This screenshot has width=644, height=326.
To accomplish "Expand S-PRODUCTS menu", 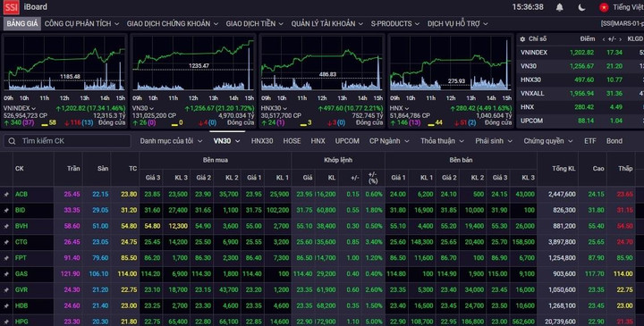I will click(395, 24).
